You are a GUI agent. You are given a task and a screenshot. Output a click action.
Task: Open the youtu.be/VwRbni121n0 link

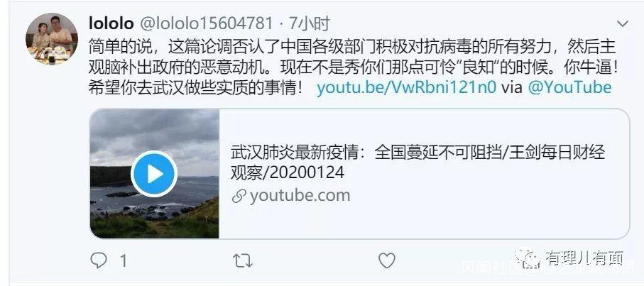point(406,88)
